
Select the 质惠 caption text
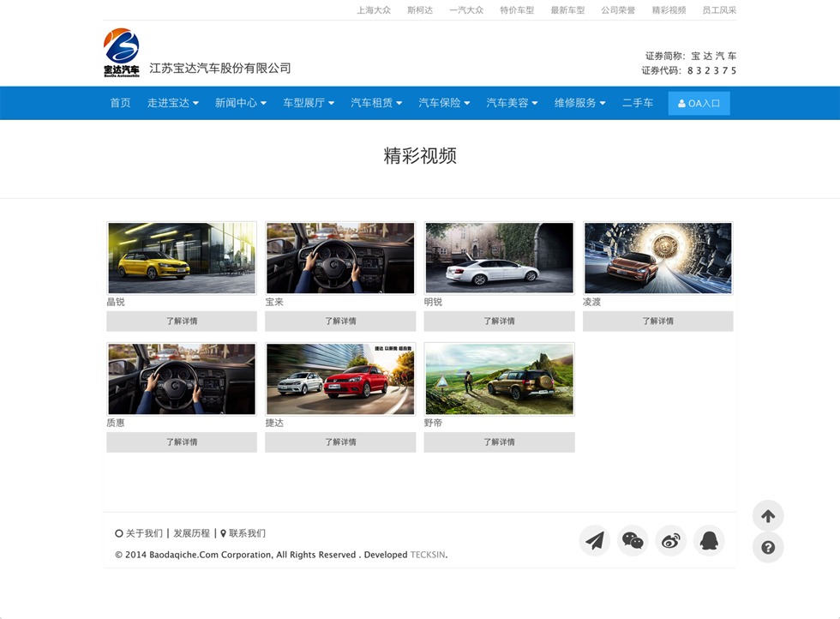[x=116, y=423]
